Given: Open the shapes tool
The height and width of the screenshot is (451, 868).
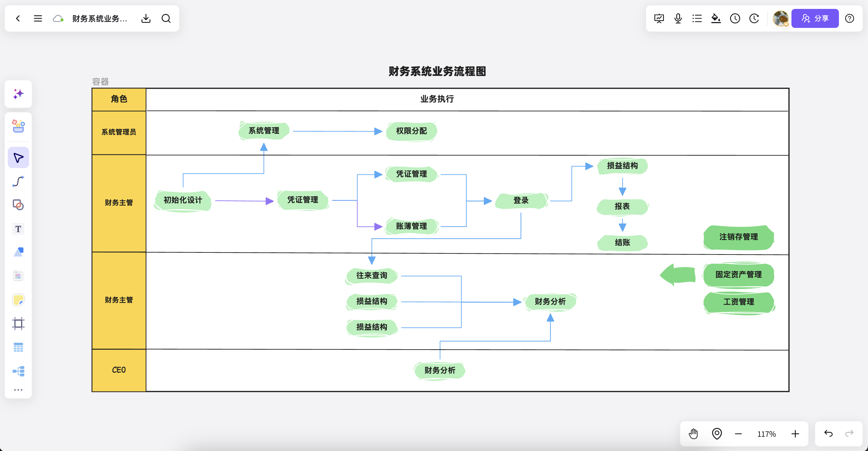Looking at the screenshot, I should coord(18,205).
